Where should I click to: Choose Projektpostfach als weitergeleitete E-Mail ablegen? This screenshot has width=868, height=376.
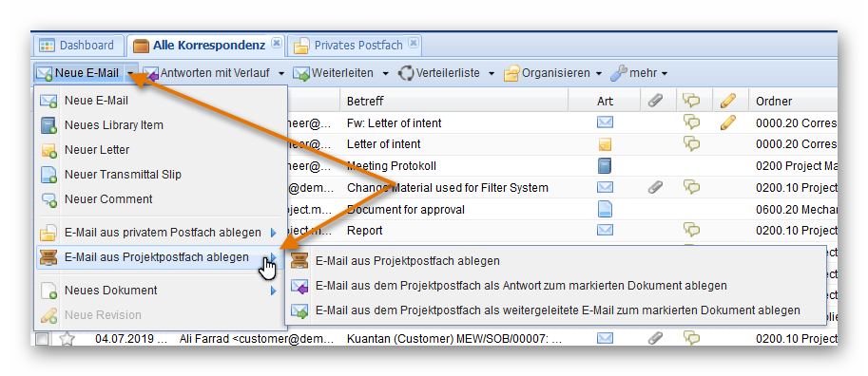pyautogui.click(x=555, y=310)
